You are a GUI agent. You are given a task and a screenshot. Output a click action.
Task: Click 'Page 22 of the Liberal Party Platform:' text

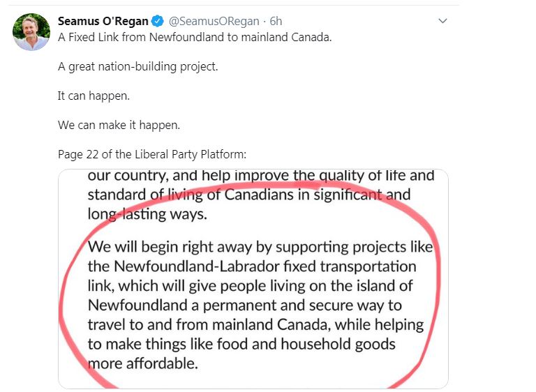(x=151, y=154)
